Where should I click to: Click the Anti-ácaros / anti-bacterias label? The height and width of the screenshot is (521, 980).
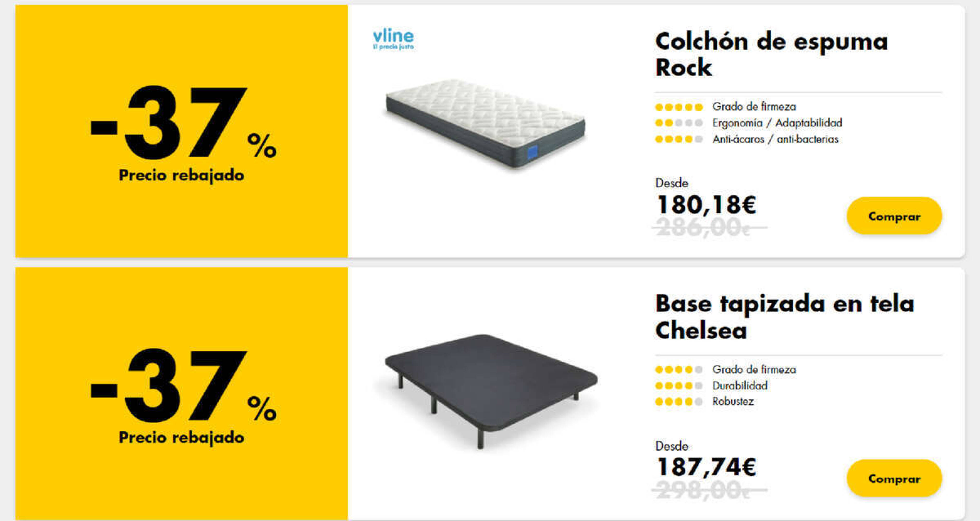pos(775,139)
